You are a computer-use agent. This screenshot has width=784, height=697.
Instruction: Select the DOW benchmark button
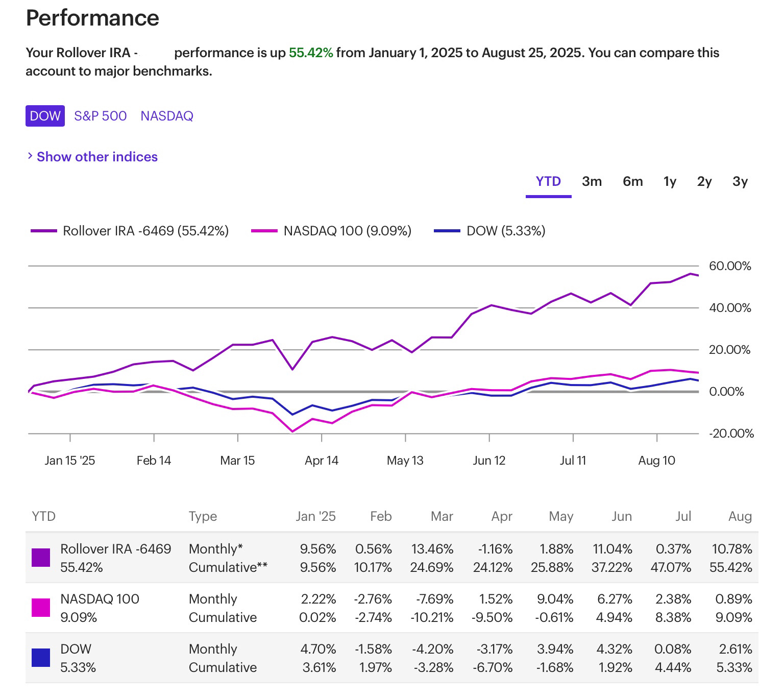coord(45,116)
